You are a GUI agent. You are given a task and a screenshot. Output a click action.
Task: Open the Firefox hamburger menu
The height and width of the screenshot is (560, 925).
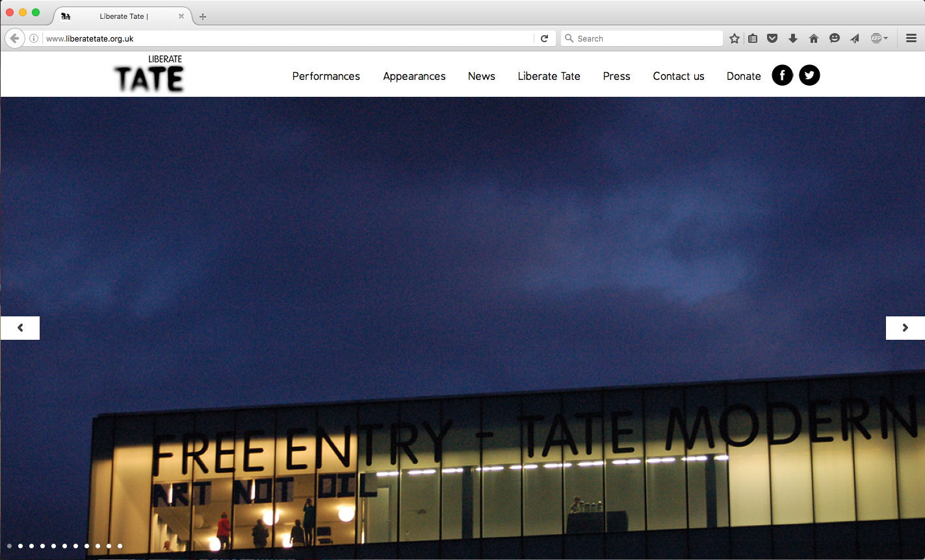coord(911,38)
